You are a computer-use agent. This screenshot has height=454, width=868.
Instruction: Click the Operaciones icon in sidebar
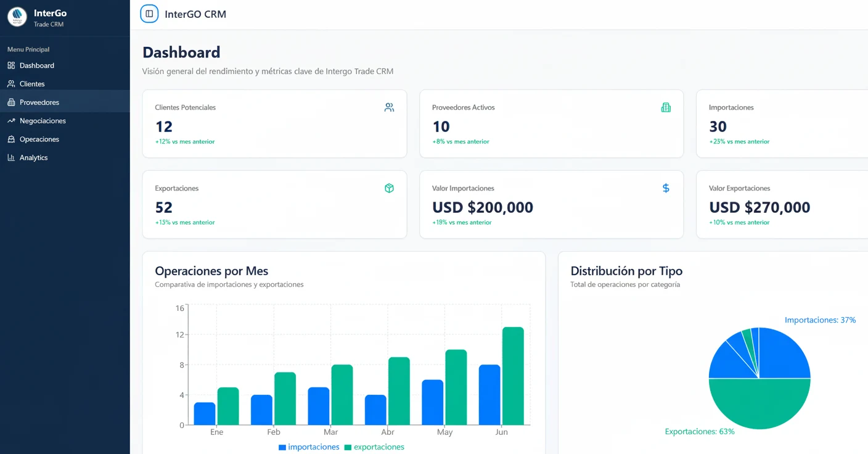point(11,139)
